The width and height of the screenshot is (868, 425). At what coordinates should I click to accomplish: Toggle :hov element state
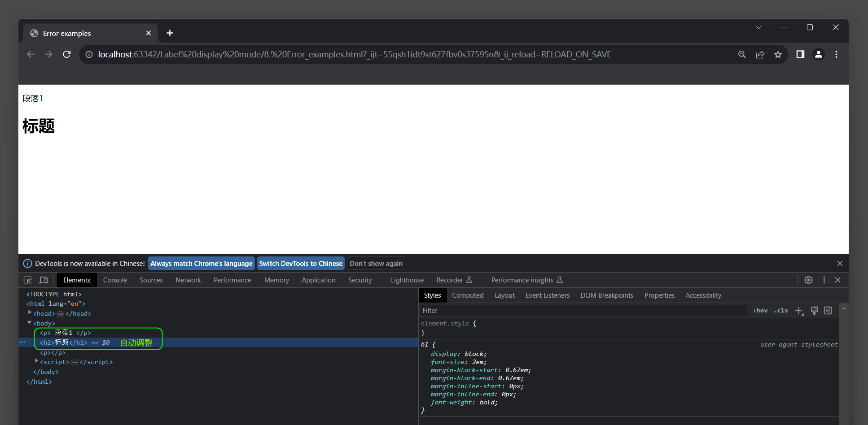click(x=760, y=311)
